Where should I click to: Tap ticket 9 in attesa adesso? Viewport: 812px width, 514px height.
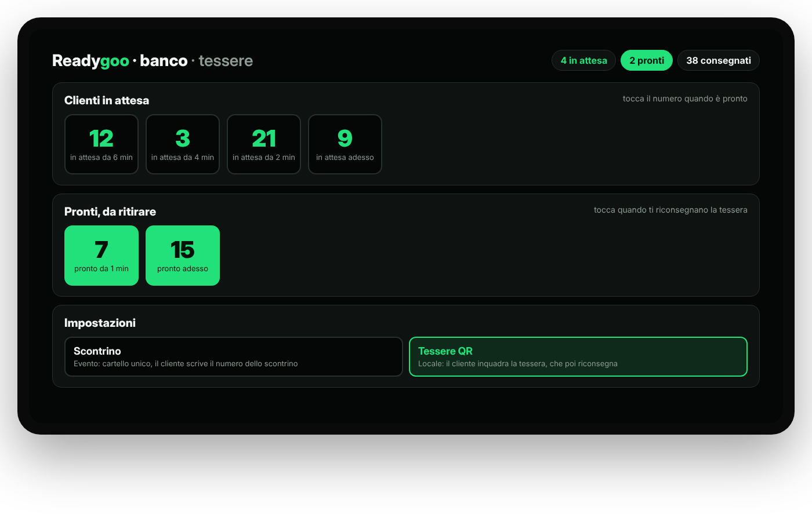coord(345,144)
